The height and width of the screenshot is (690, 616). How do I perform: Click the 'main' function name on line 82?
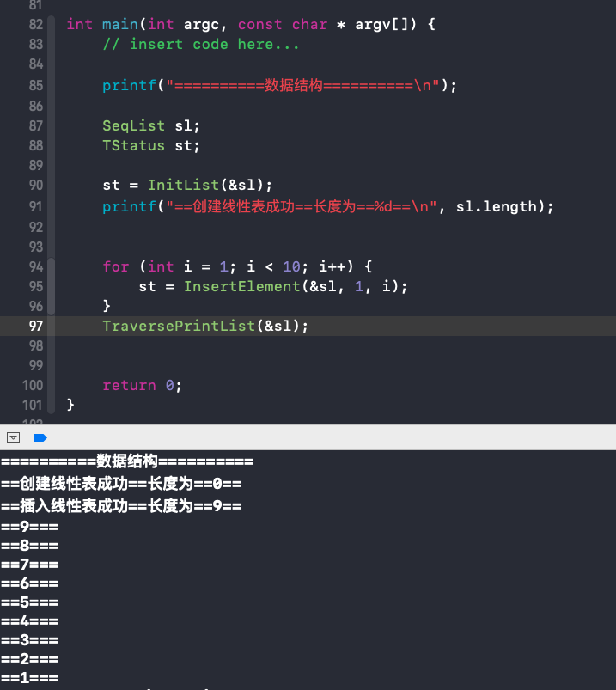(119, 25)
